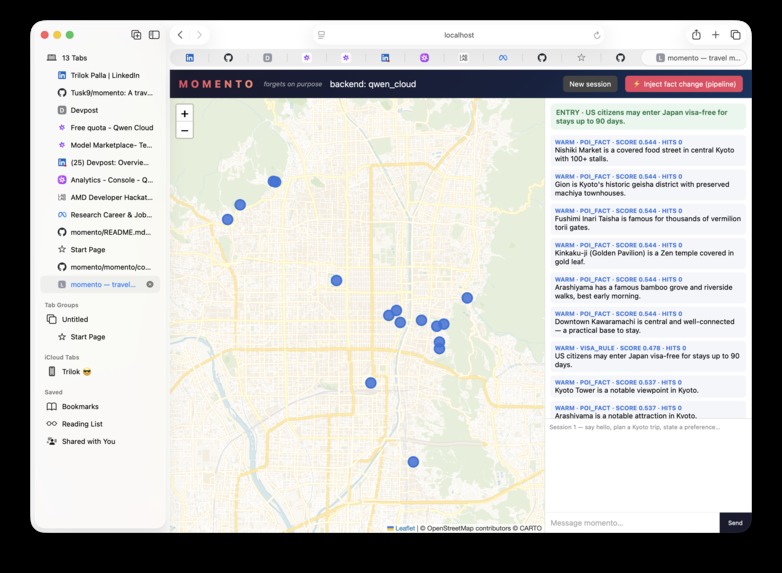Screen dimensions: 782x573
Task: Click the New session button
Action: click(x=590, y=84)
